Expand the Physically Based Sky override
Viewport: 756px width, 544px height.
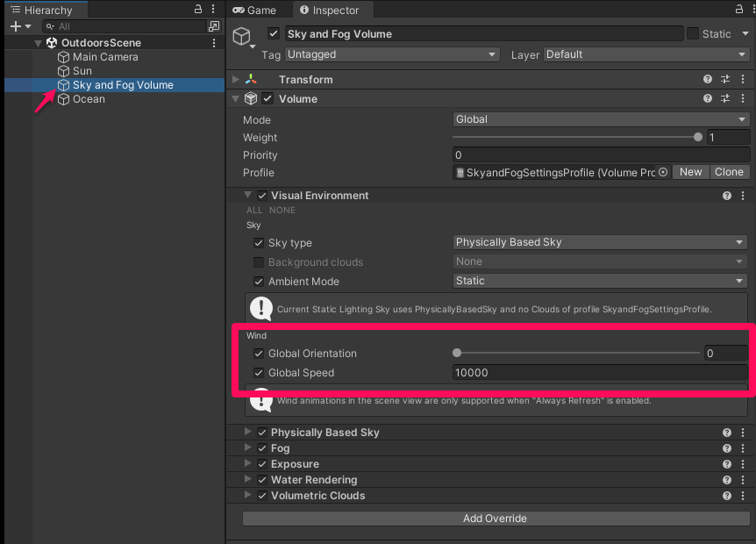tap(246, 432)
